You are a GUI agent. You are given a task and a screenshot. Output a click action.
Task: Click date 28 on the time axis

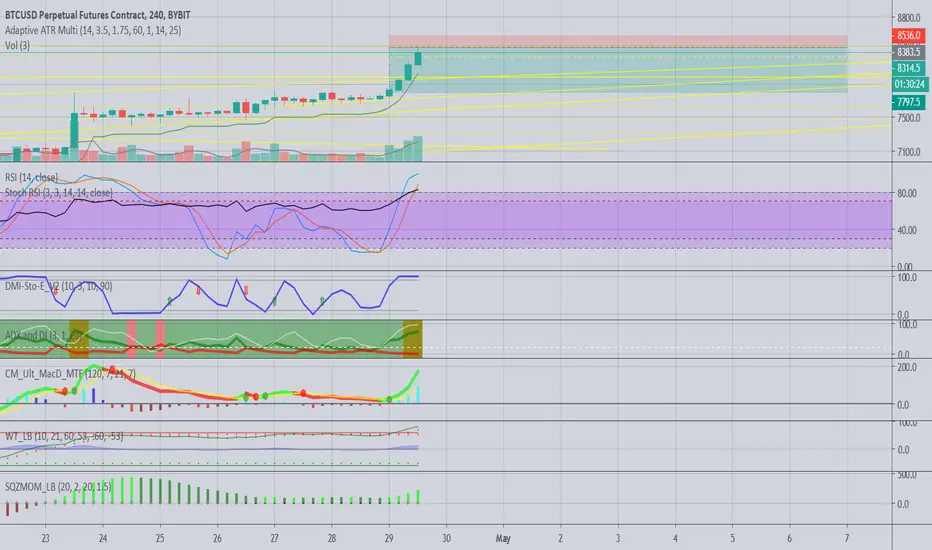tap(332, 538)
